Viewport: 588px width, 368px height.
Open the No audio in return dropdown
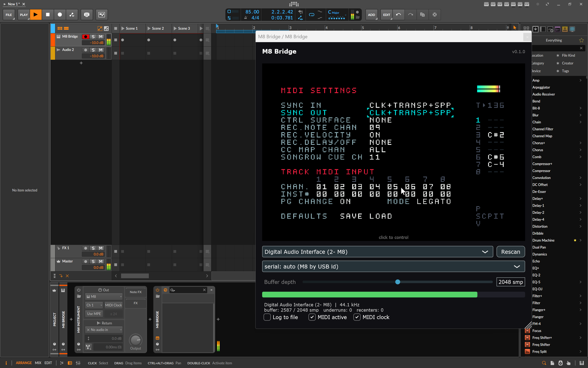[104, 330]
